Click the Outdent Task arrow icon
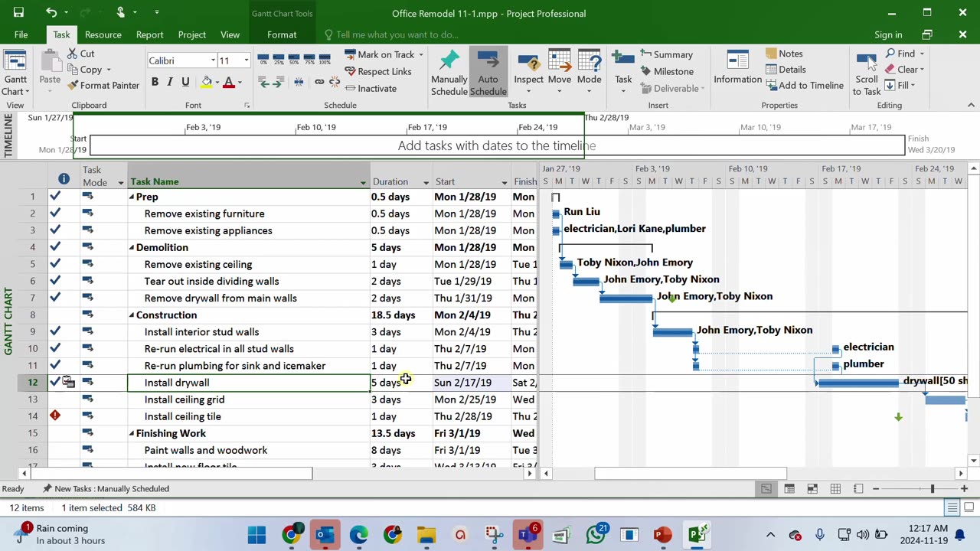The image size is (980, 551). tap(265, 83)
